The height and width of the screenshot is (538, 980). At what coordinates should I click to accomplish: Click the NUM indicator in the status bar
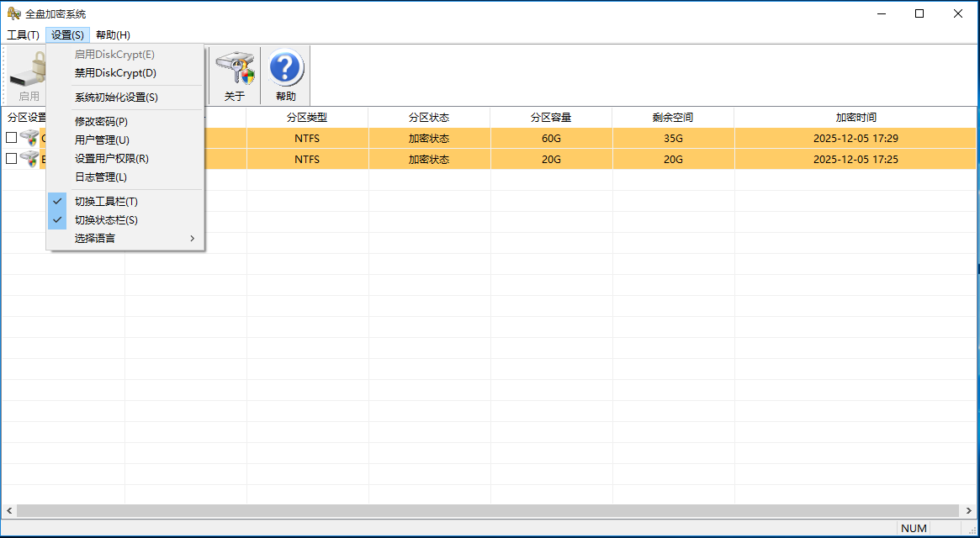click(x=914, y=528)
